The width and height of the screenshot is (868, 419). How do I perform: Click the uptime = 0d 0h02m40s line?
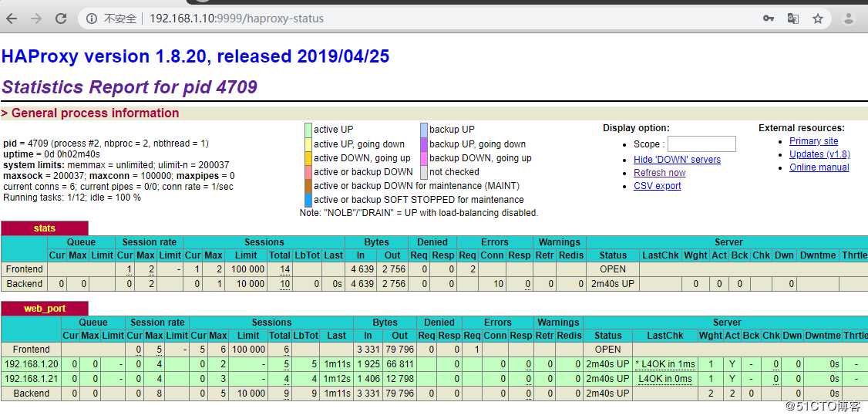52,154
